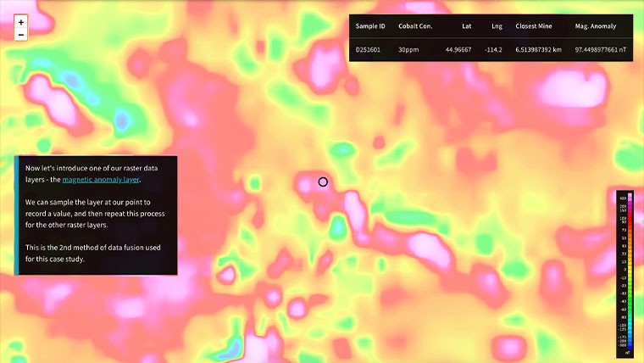
Task: Select sample ID D251601 cell
Action: tap(370, 50)
